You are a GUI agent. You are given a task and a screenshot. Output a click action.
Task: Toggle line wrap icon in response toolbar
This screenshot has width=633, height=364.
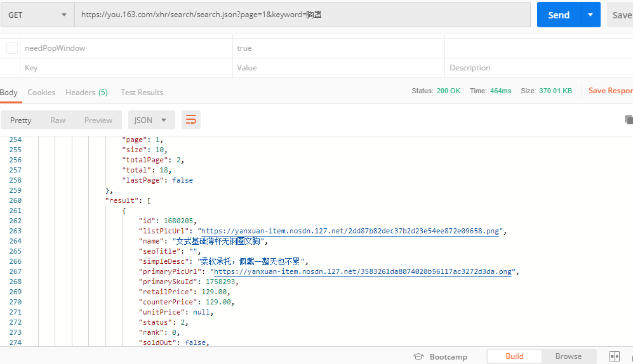pyautogui.click(x=191, y=120)
